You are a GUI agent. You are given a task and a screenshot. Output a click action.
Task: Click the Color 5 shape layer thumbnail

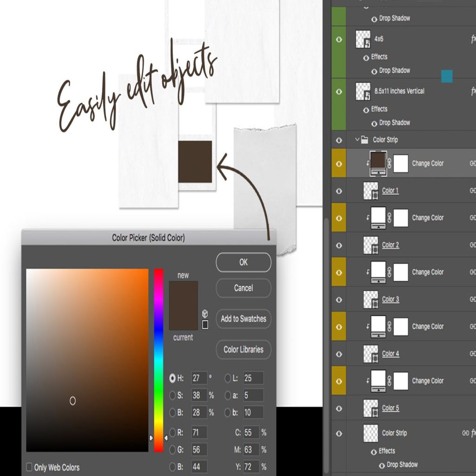coord(370,408)
